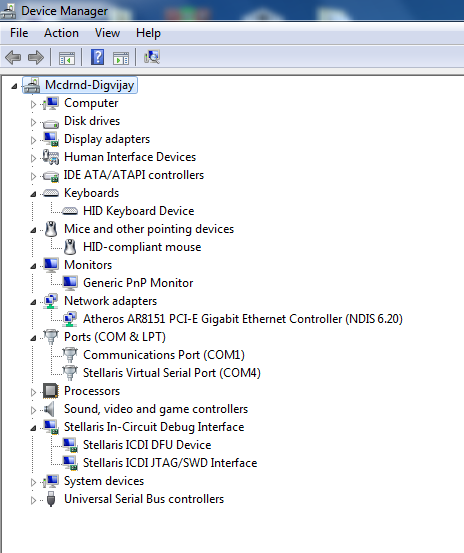464x553 pixels.
Task: Select Atheros AR8151 PCI-E Gigabit Ethernet Controller text
Action: click(x=243, y=319)
